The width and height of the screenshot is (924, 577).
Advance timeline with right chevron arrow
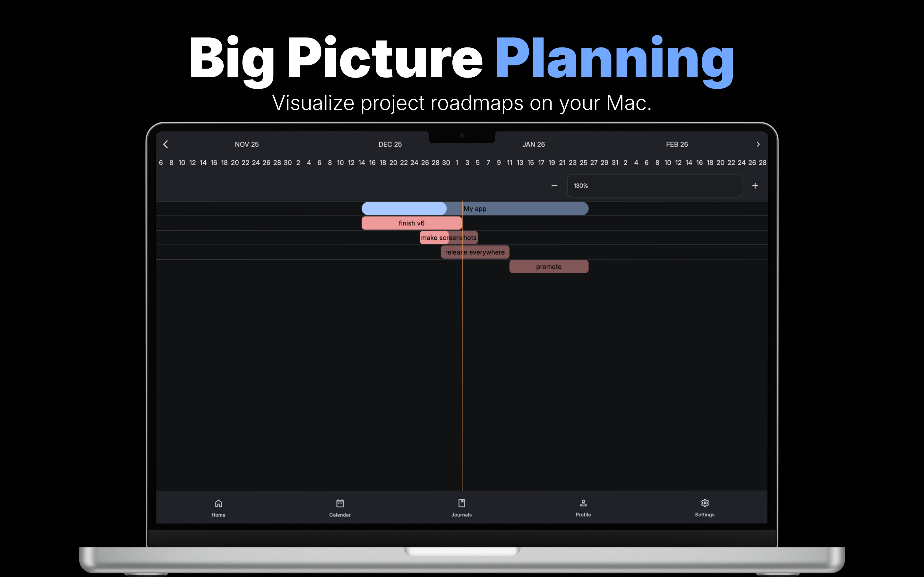758,144
